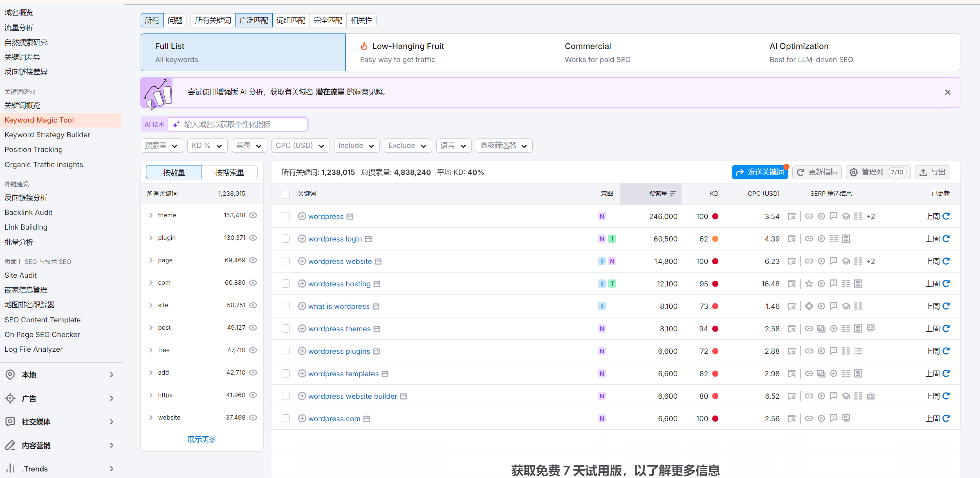Add wordpress hosting via its plus icon
The image size is (980, 478).
[x=302, y=284]
